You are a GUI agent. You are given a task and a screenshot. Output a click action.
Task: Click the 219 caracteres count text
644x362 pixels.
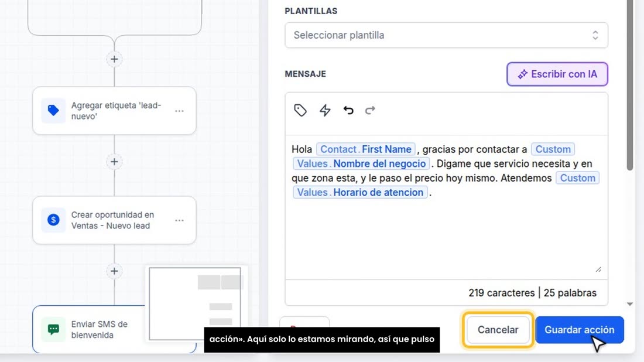pyautogui.click(x=502, y=293)
